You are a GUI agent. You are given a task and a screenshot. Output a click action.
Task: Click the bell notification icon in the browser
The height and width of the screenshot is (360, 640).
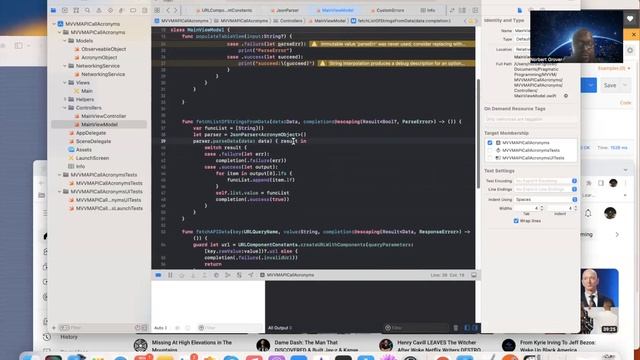[x=588, y=213]
